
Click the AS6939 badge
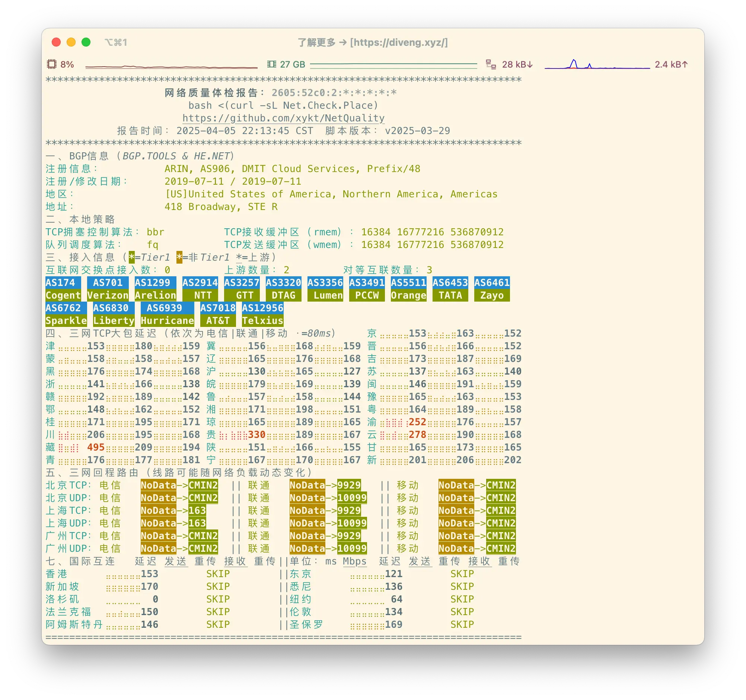pyautogui.click(x=168, y=308)
